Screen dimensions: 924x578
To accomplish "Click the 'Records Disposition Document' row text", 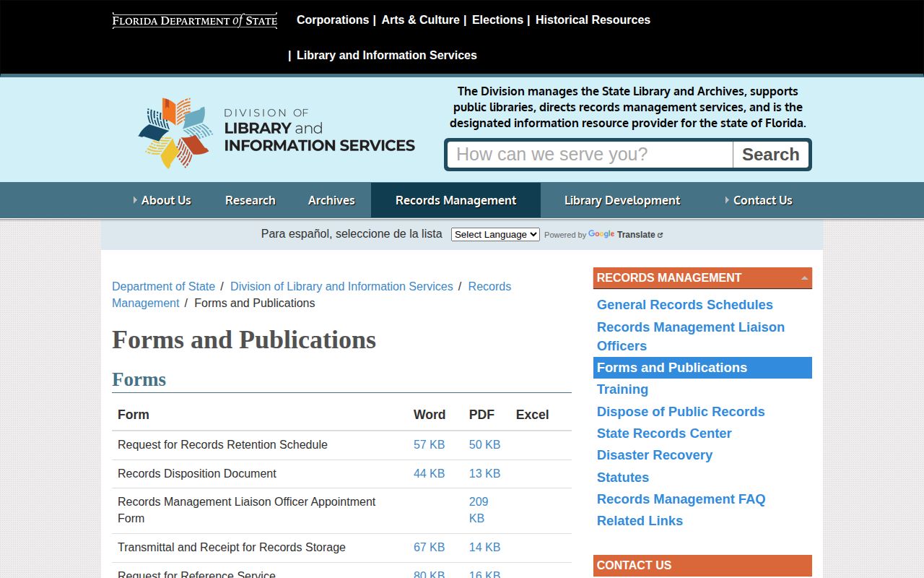I will (197, 474).
